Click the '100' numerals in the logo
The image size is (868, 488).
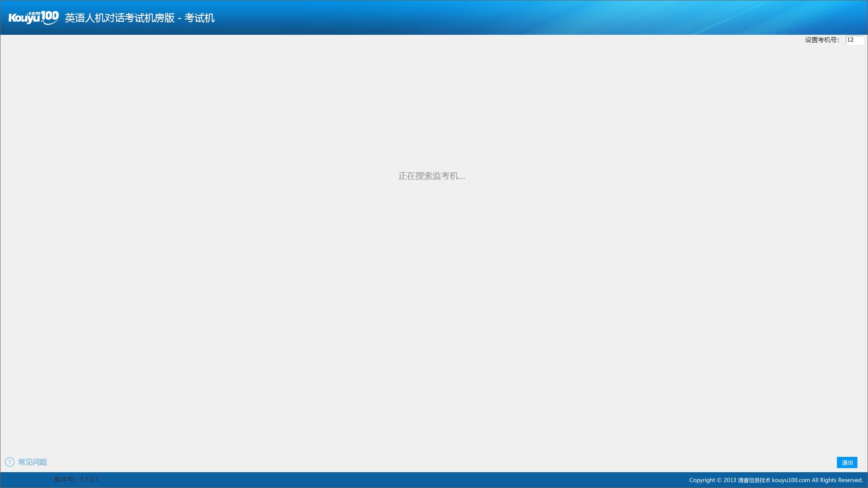[49, 17]
